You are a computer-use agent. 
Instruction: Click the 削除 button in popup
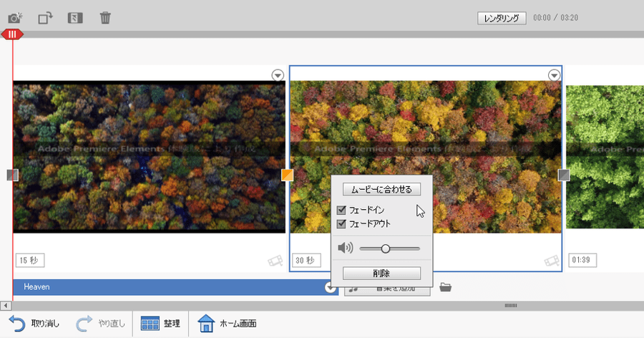point(381,274)
